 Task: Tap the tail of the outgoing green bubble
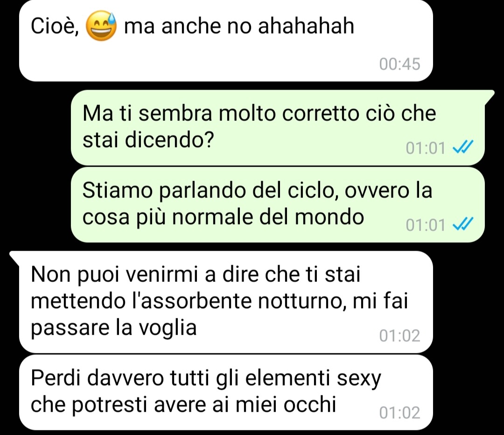pos(490,97)
